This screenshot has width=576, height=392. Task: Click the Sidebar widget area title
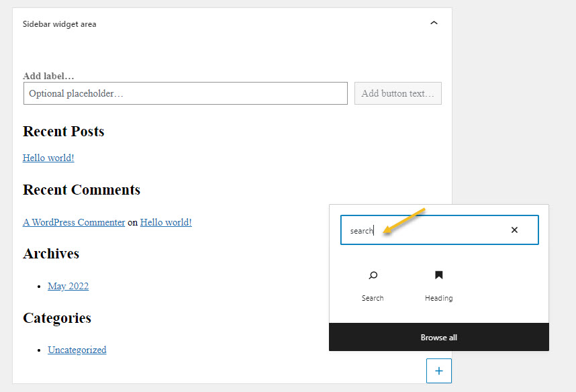60,24
